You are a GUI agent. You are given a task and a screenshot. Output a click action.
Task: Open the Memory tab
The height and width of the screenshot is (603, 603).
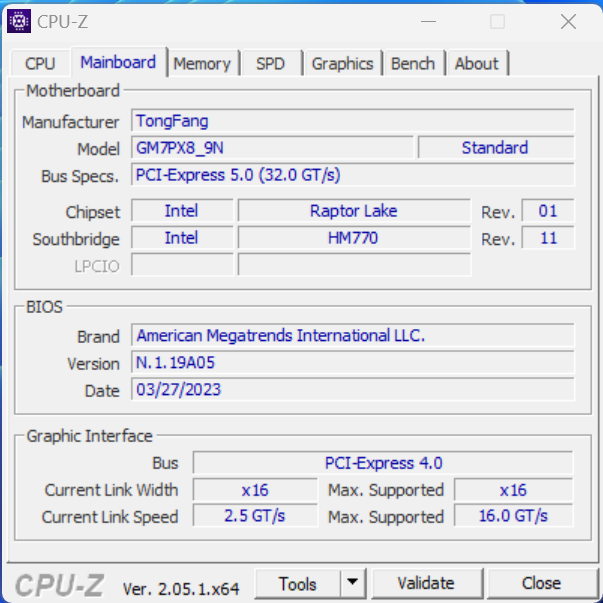pos(202,63)
